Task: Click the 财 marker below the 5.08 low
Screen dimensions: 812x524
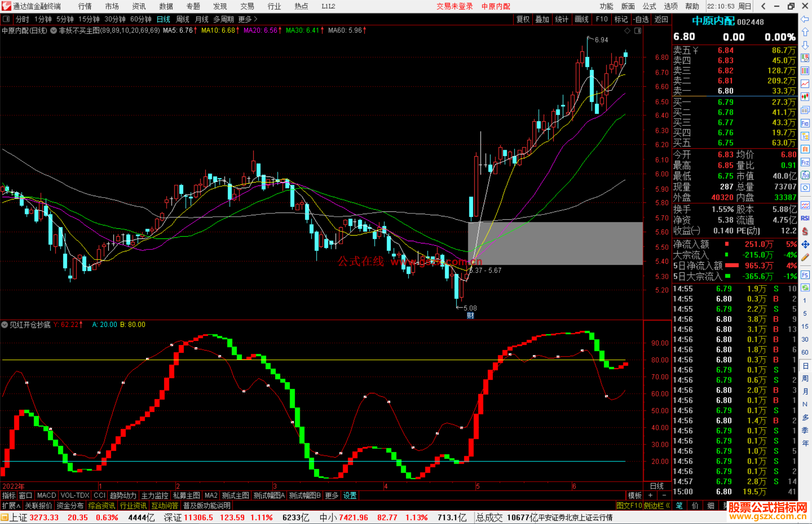Action: point(470,316)
